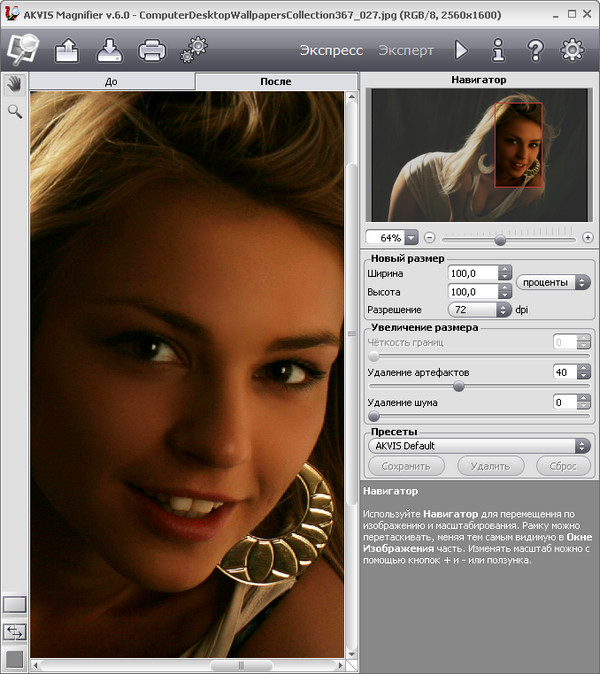Open the проценты units dropdown

(554, 282)
